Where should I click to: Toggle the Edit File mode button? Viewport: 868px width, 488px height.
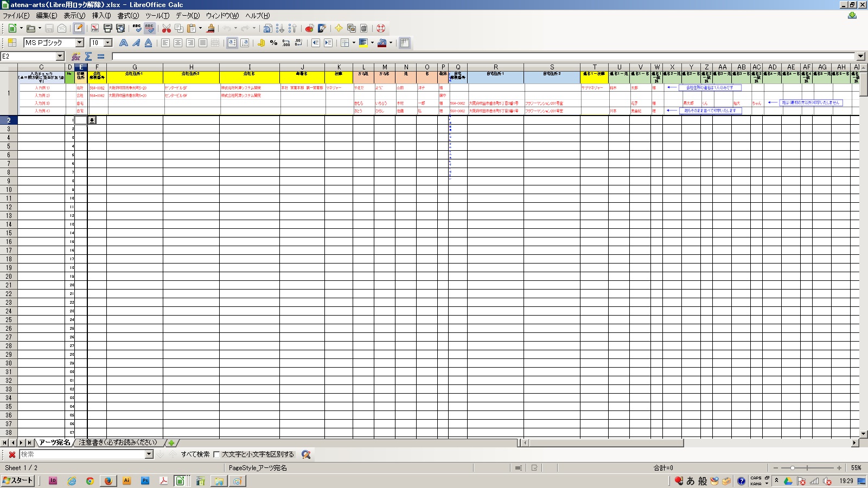(79, 28)
